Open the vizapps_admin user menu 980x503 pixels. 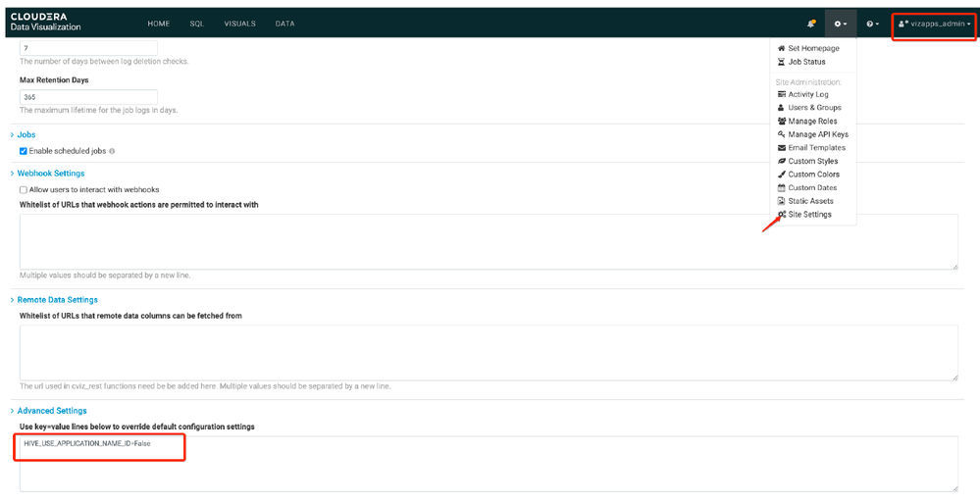(x=934, y=24)
